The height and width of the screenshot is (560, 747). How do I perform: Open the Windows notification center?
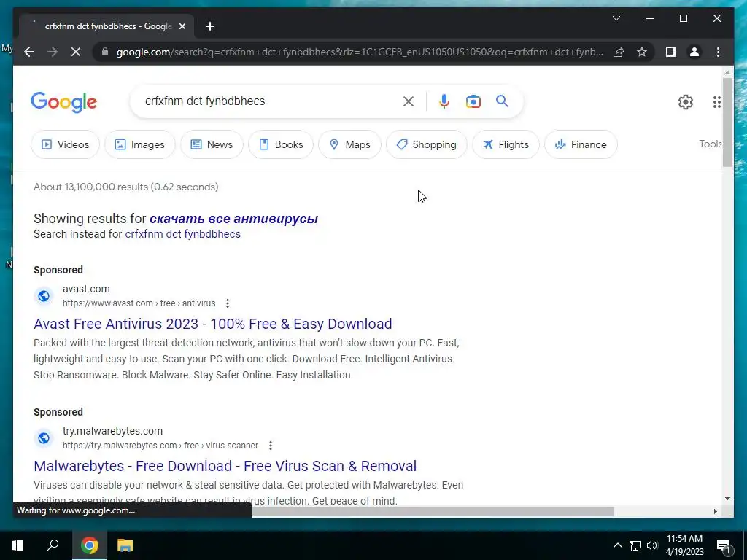coord(724,545)
